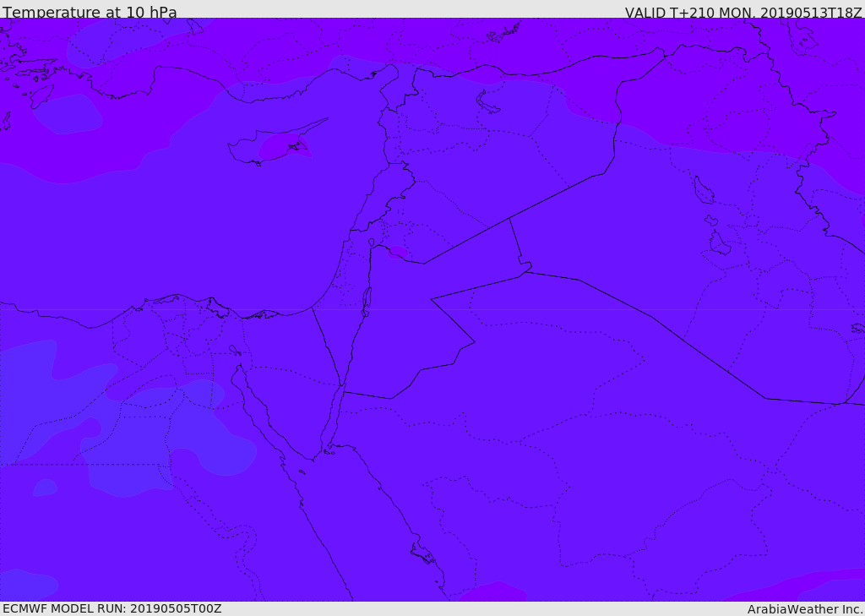Viewport: 865px width, 616px height.
Task: Select the "VALID T+210 MON. 20190513T18Z" label
Action: (x=743, y=12)
